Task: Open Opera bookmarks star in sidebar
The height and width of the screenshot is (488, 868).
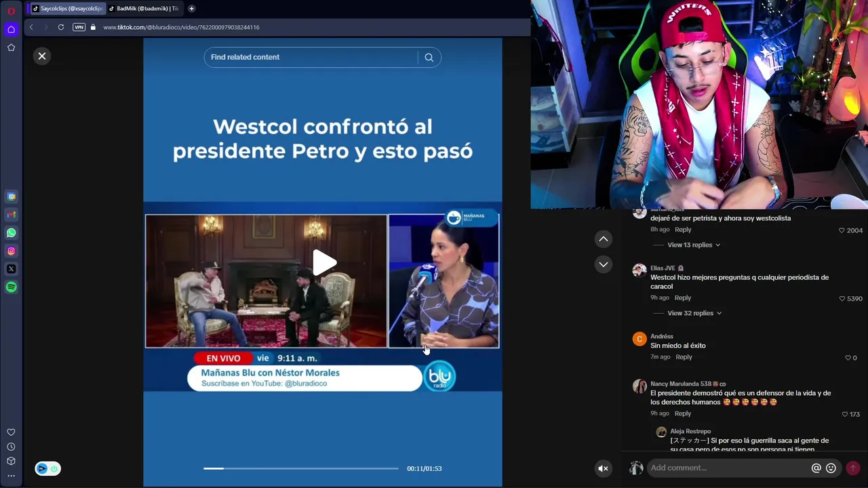Action: [11, 47]
